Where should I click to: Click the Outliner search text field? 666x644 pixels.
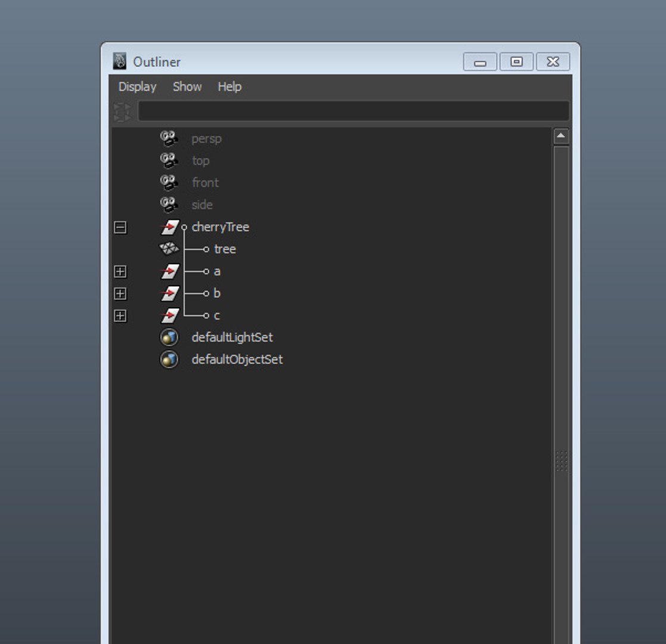point(354,112)
